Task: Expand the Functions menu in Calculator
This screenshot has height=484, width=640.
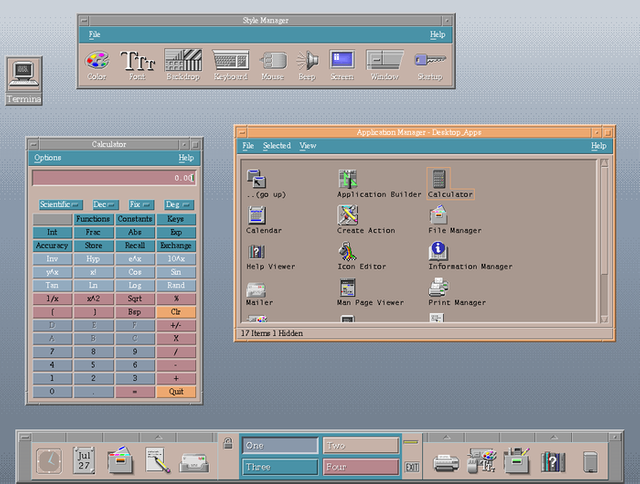Action: click(93, 219)
